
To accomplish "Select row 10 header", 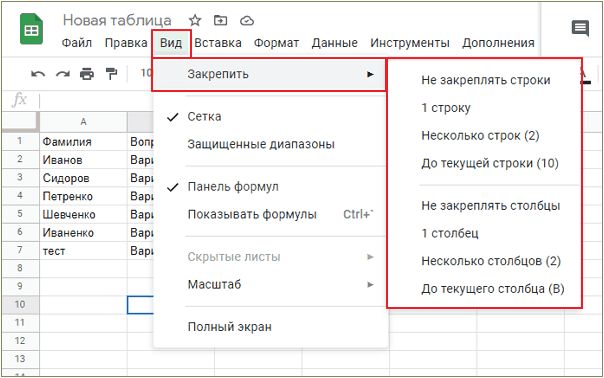I will tap(20, 304).
